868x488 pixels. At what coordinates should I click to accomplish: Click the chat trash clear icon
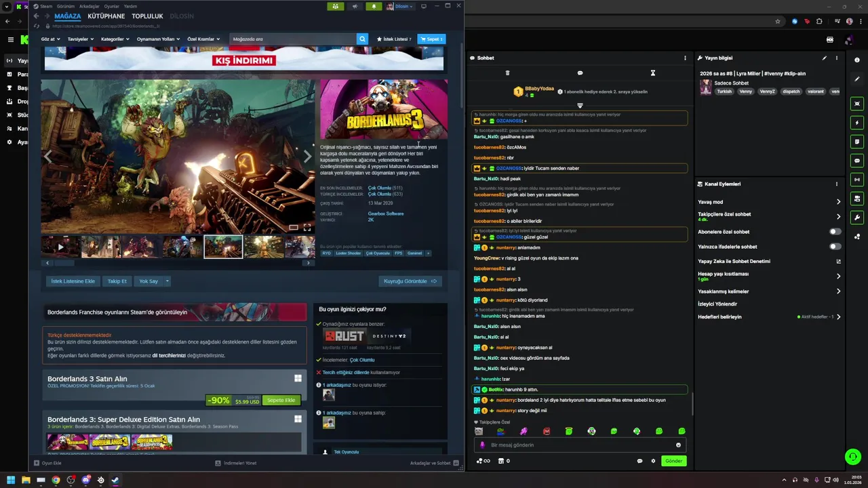507,73
